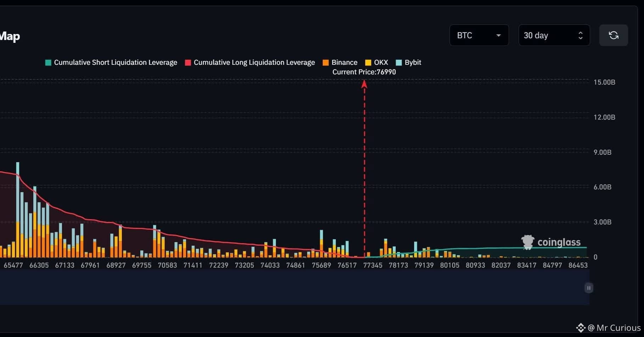
Task: Click the 71411 price axis label
Action: [193, 265]
